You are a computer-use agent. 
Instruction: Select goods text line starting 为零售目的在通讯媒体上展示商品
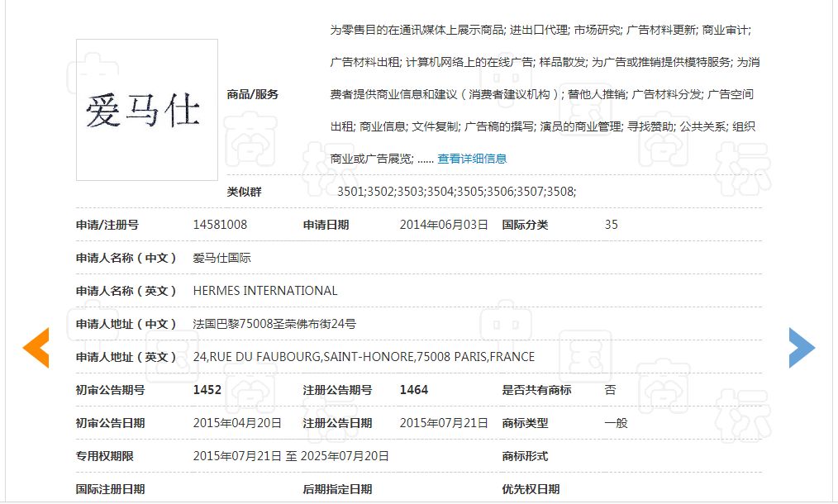coord(540,30)
